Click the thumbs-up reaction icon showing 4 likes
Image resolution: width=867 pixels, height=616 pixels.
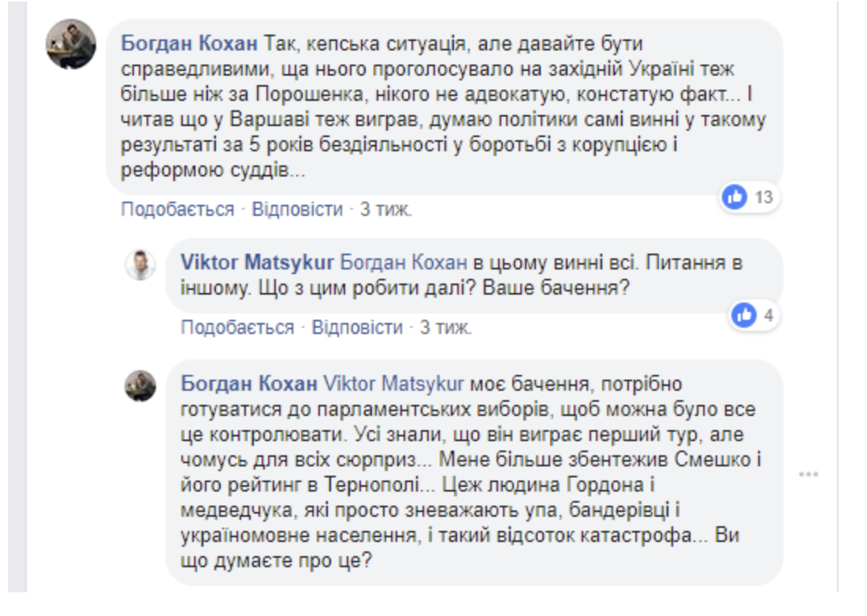click(742, 316)
